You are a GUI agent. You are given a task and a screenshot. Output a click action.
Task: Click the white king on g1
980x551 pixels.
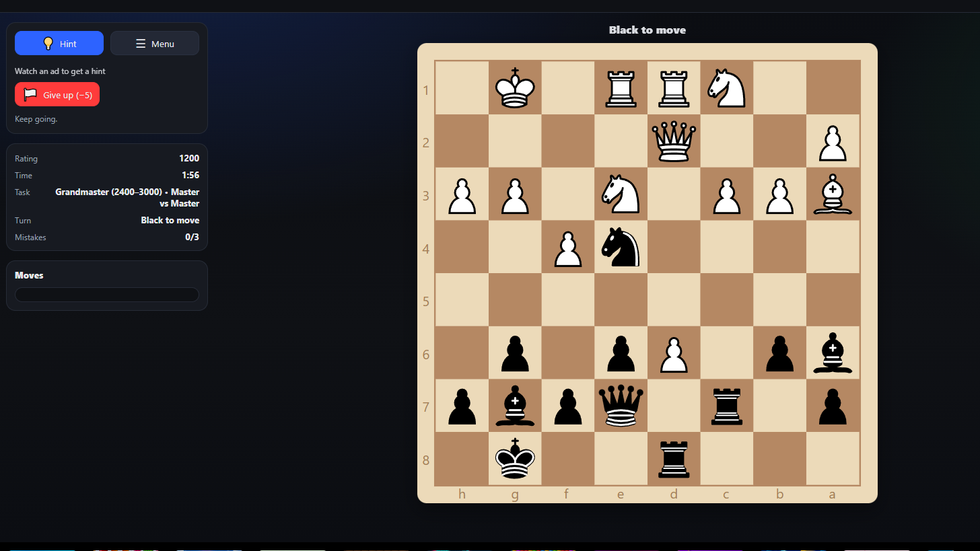tap(515, 88)
